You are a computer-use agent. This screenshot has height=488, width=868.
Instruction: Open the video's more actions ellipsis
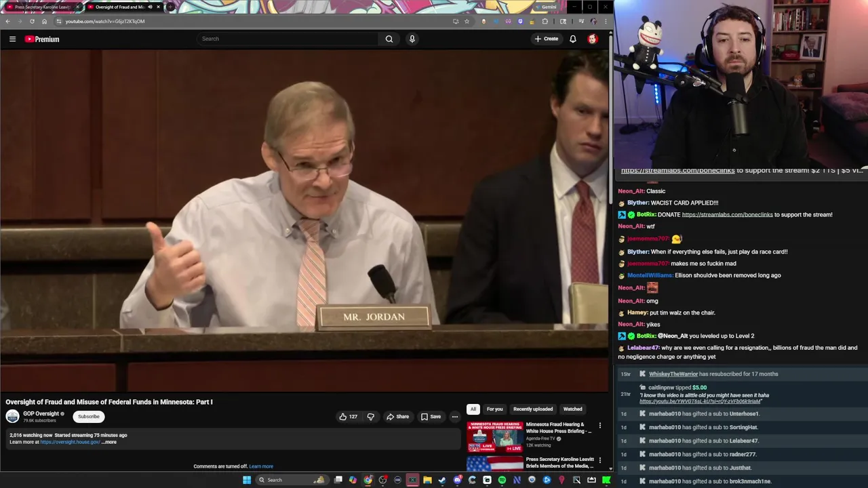coord(455,416)
